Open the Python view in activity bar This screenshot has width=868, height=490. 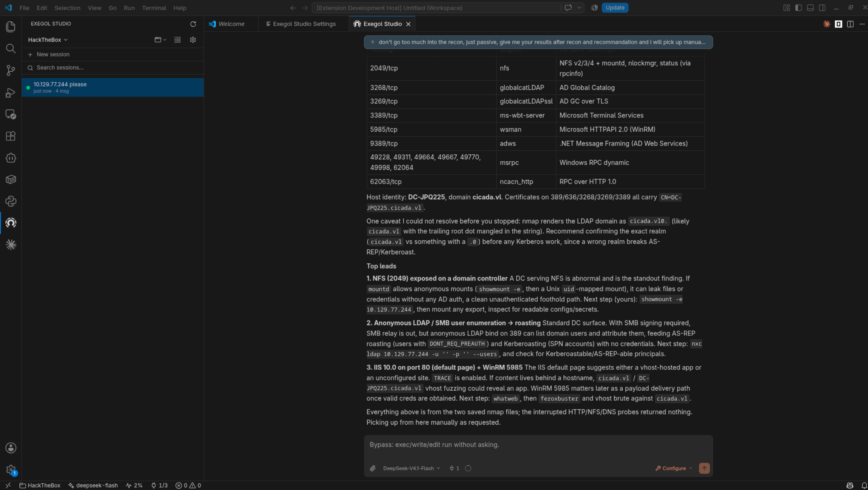point(11,201)
